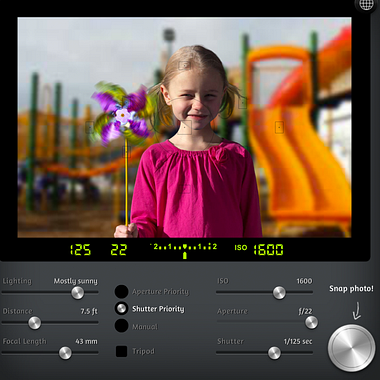Viewport: 380px width, 380px height.
Task: Click the Lighting label
Action: (17, 281)
